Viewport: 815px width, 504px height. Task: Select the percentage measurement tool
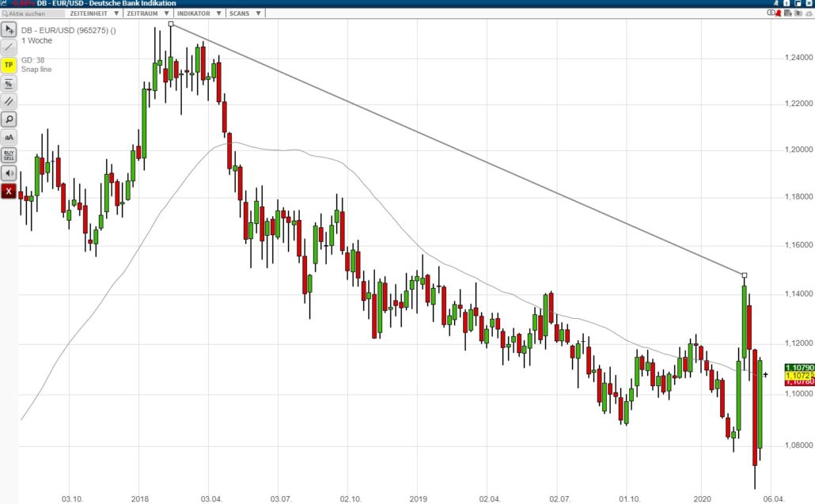(9, 83)
